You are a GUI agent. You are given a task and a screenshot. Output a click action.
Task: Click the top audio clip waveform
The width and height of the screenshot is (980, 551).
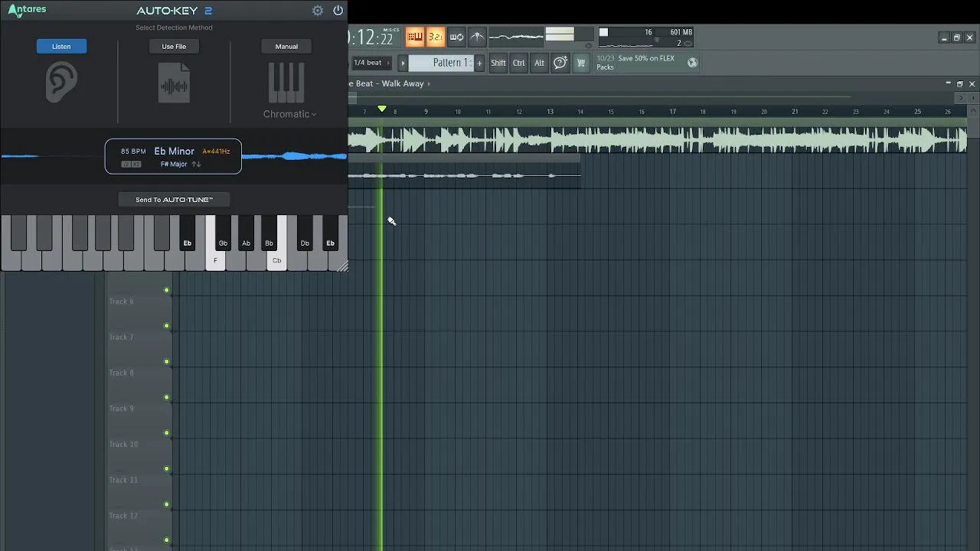[658, 140]
